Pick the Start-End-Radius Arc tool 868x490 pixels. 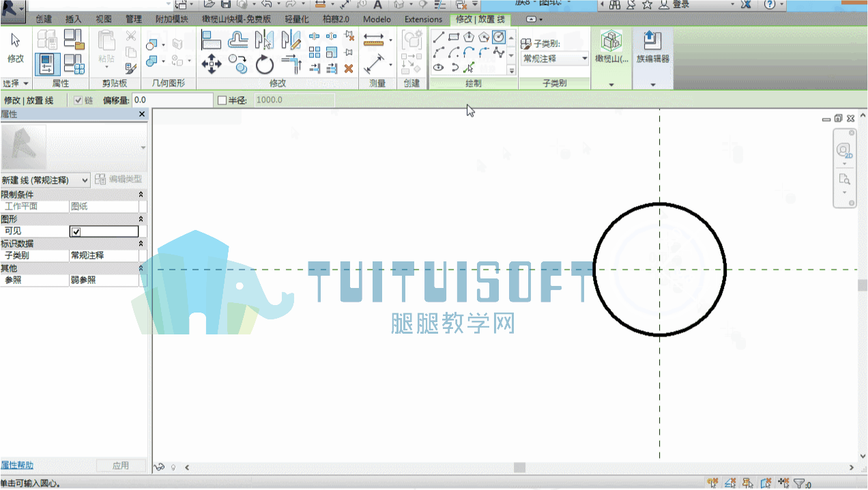(x=439, y=52)
